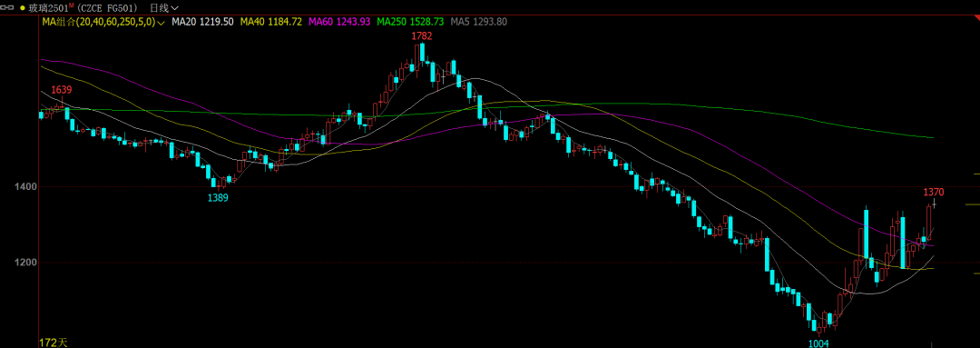
Task: Select the yellow MA40 1184.72 label
Action: click(271, 22)
